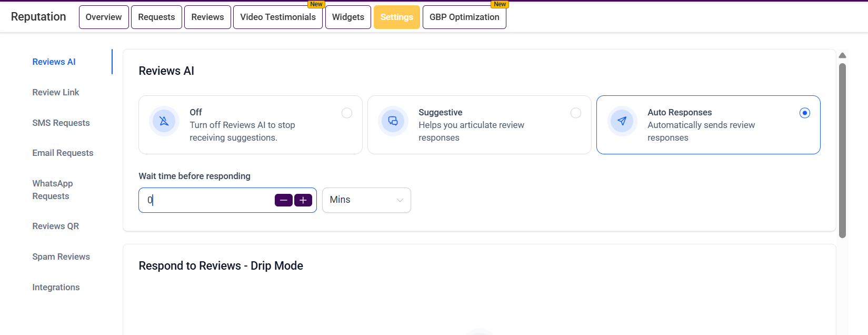
Task: Click the Suggestive chat bubbles icon
Action: [393, 121]
